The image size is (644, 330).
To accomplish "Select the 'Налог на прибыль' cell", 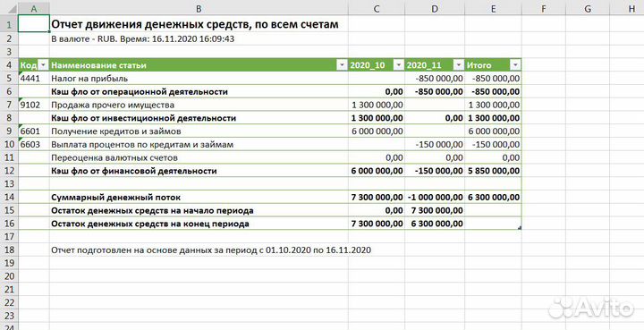I will (199, 78).
